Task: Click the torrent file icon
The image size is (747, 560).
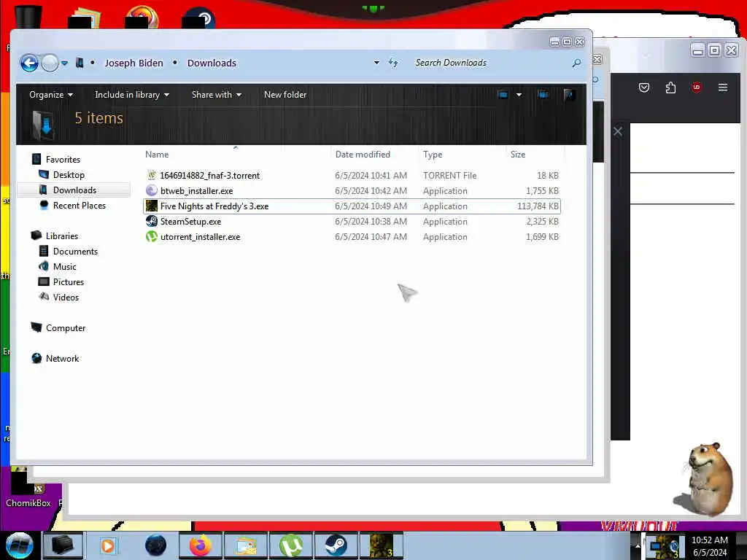Action: coord(152,175)
